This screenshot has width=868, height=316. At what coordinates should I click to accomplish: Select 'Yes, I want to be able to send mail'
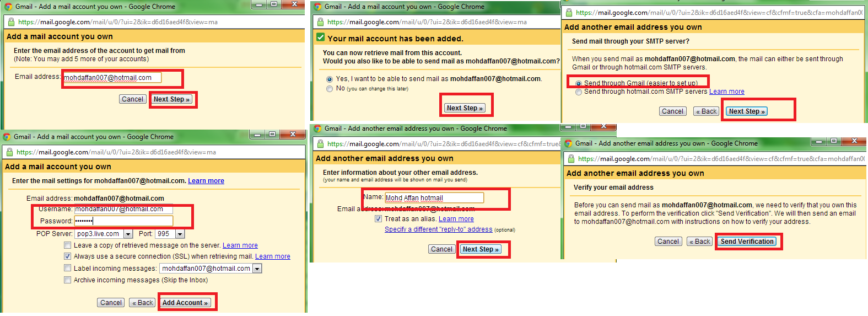[330, 79]
